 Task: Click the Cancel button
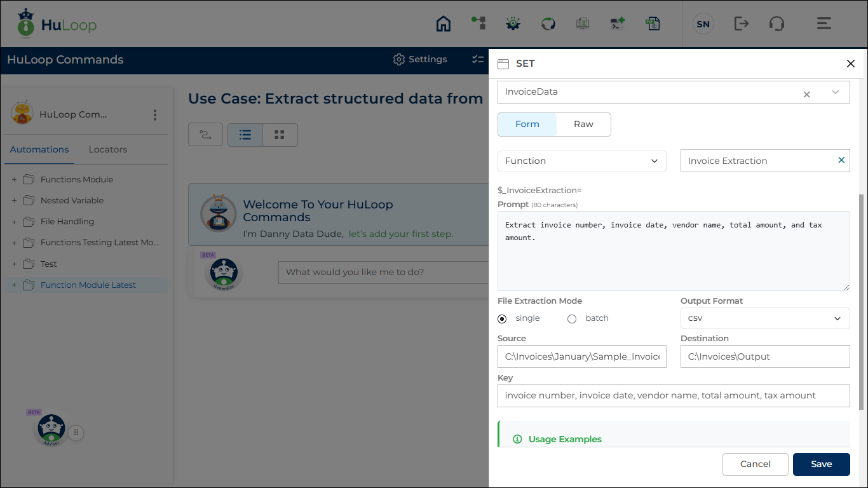(755, 464)
